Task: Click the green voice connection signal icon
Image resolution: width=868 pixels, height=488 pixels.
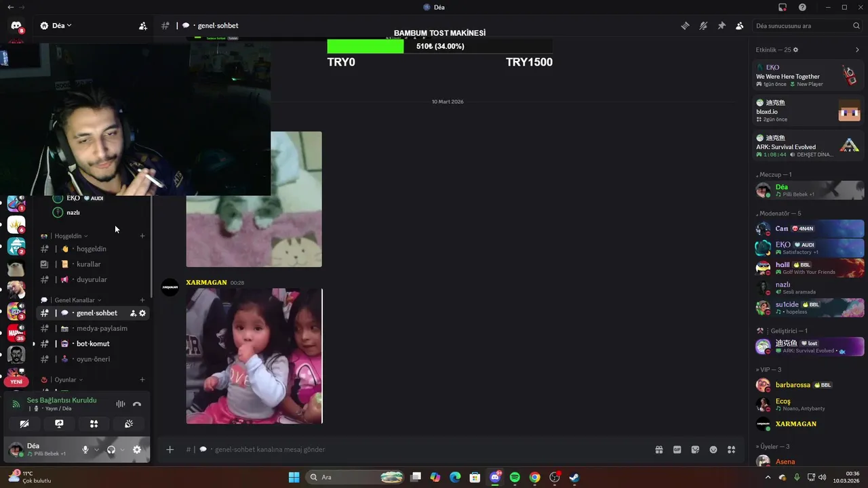Action: click(16, 404)
